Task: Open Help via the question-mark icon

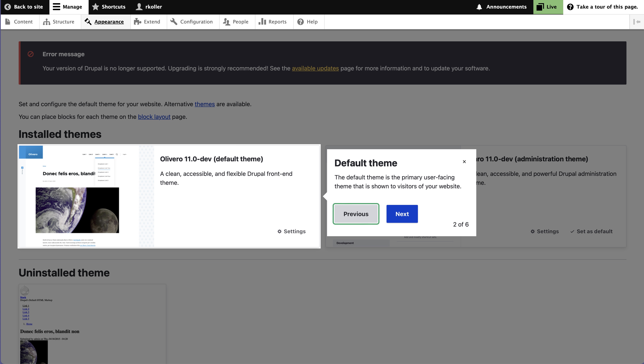Action: 301,22
